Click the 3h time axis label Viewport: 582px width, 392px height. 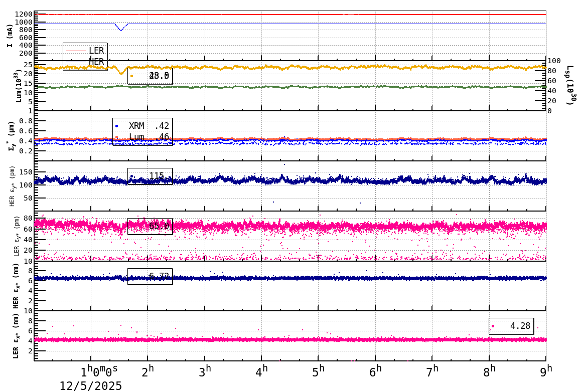point(205,370)
